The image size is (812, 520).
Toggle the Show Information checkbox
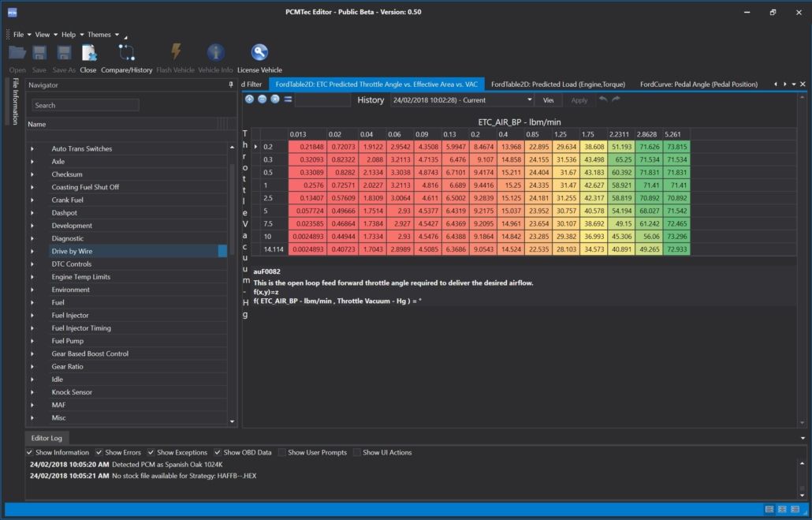(29, 453)
